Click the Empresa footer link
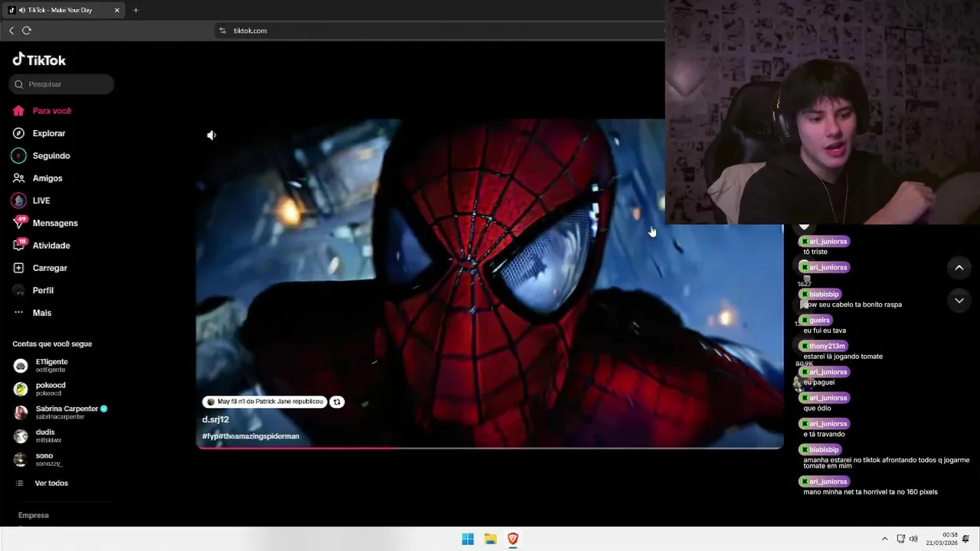The image size is (980, 551). 34,515
